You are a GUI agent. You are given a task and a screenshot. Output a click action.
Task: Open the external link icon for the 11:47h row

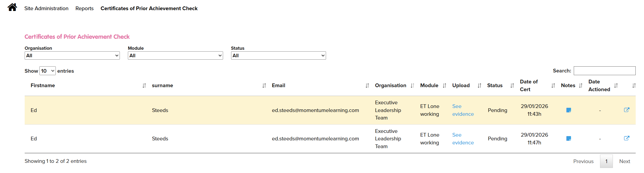[626, 138]
